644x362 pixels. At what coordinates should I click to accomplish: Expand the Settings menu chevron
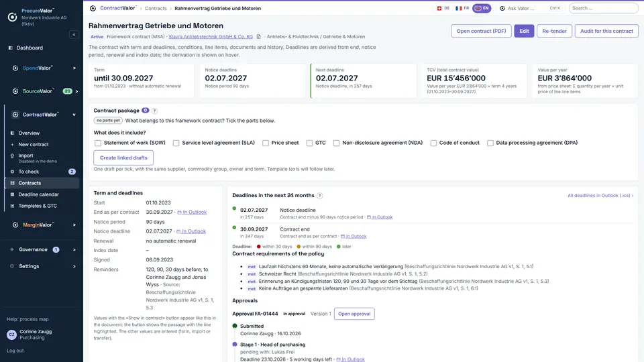pyautogui.click(x=74, y=266)
